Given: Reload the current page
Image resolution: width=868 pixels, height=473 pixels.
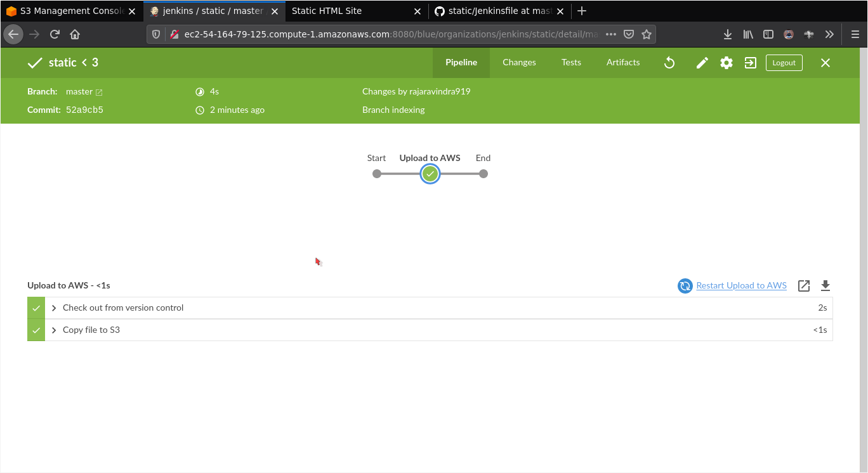Looking at the screenshot, I should coord(55,34).
